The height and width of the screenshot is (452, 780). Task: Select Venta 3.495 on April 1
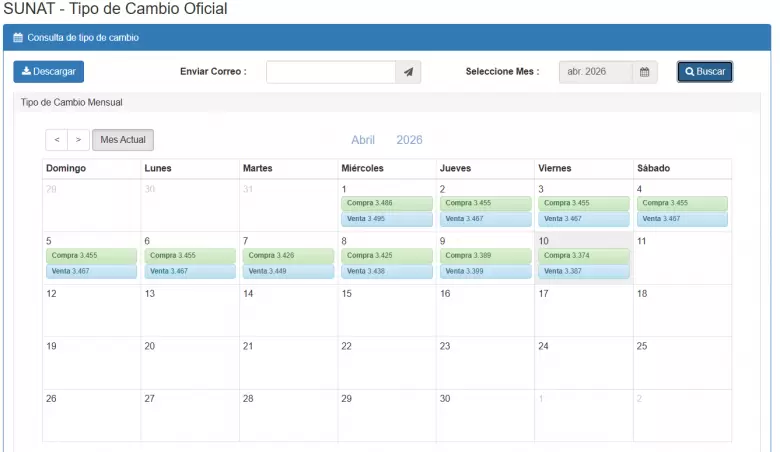pos(387,218)
